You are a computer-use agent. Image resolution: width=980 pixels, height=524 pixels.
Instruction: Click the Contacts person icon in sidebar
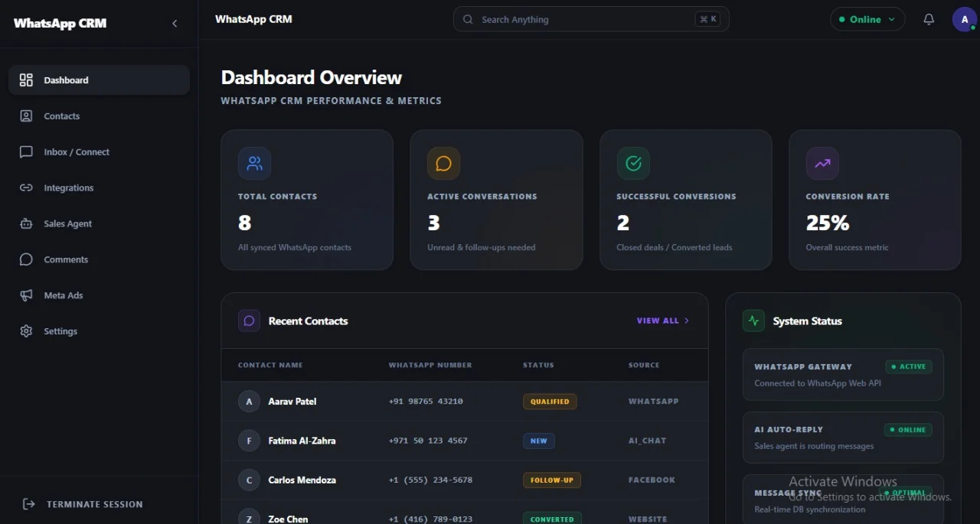[x=26, y=116]
